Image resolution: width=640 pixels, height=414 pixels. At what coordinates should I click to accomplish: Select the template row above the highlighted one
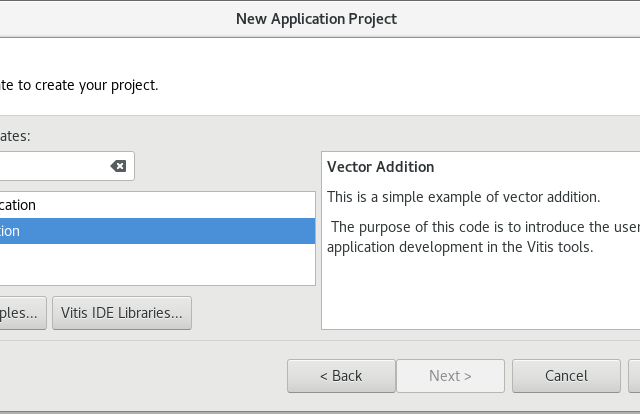click(x=150, y=205)
